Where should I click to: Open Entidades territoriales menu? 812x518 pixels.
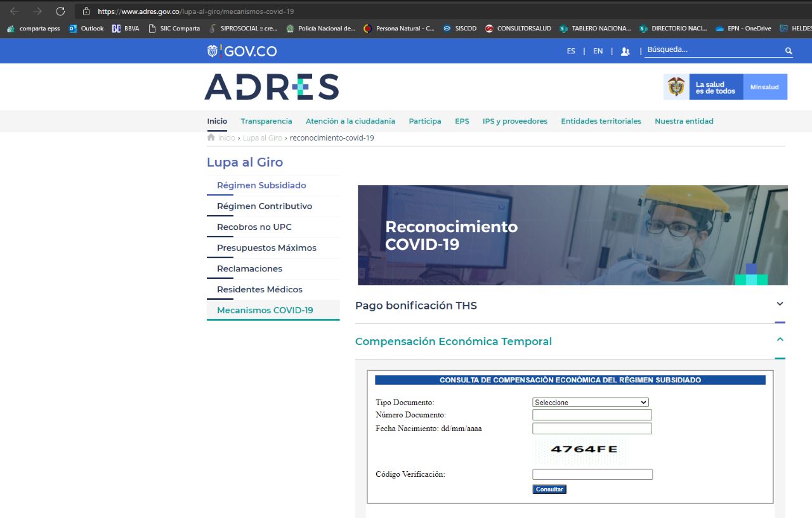pos(601,121)
